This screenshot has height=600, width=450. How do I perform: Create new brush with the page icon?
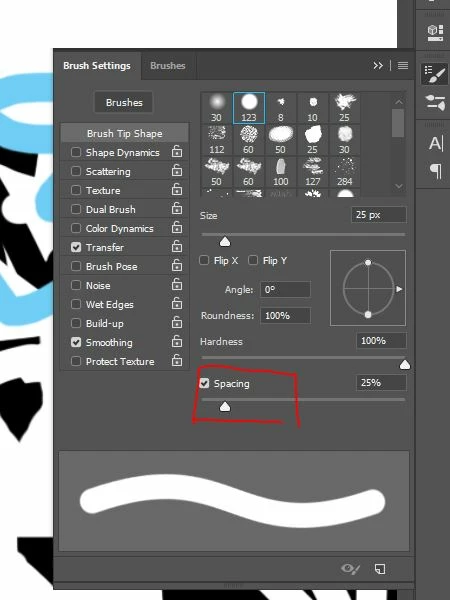click(x=380, y=569)
